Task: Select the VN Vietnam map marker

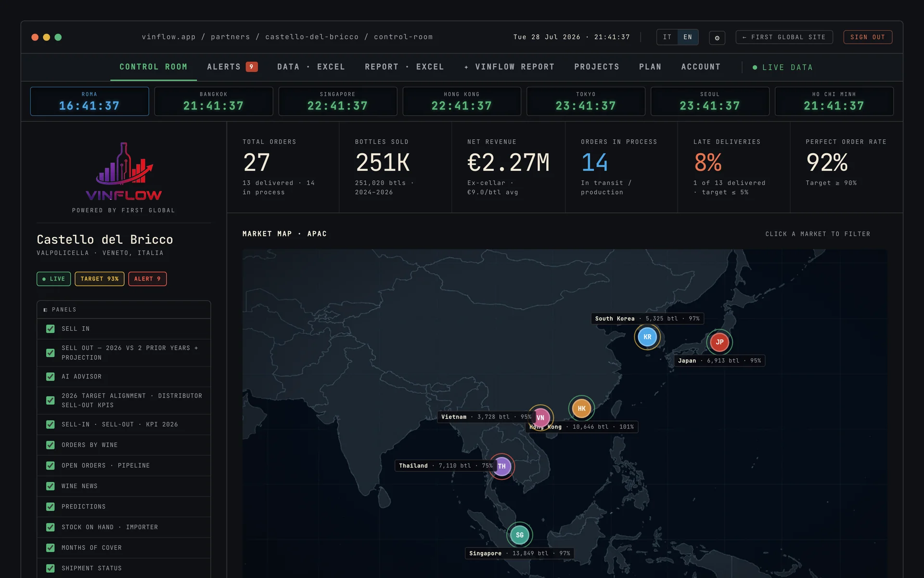Action: coord(540,418)
